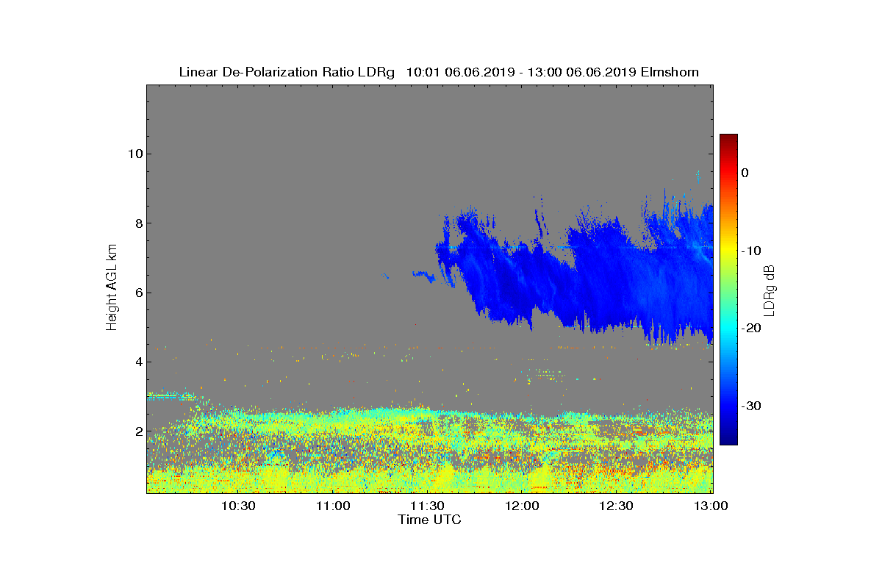This screenshot has width=882, height=588.
Task: Click the height tick label '6'
Action: point(137,293)
